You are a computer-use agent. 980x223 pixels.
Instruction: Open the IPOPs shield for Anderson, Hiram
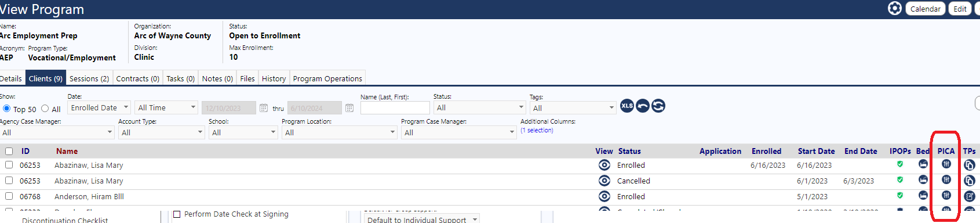(x=900, y=196)
